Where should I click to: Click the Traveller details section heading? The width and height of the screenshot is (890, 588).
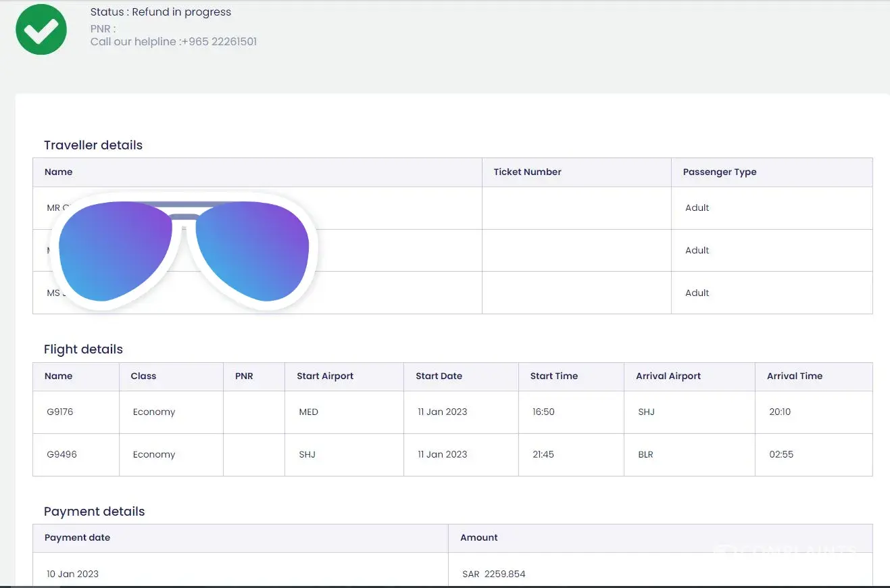93,145
